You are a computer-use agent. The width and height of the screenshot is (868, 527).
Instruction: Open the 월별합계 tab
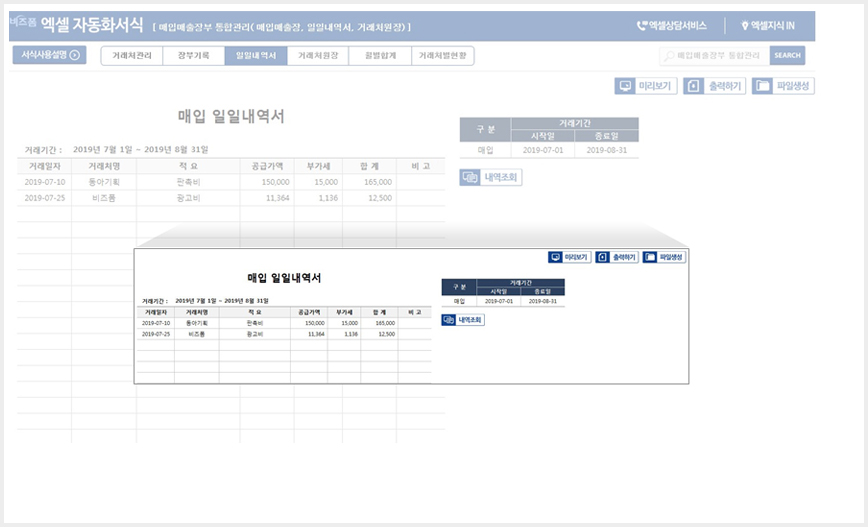pyautogui.click(x=380, y=55)
